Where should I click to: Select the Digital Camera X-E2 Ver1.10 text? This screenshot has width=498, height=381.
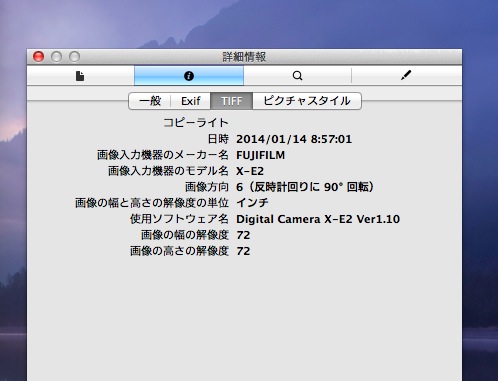pyautogui.click(x=318, y=219)
